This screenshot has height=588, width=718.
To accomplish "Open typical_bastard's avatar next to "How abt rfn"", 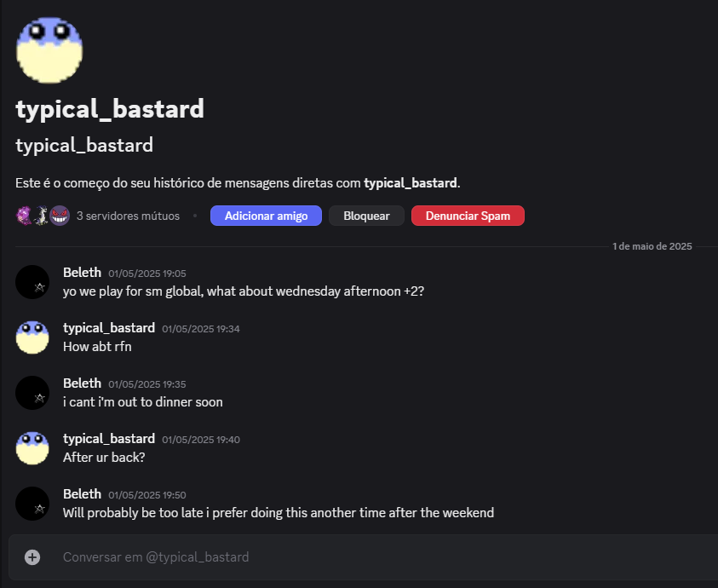I will click(x=32, y=337).
